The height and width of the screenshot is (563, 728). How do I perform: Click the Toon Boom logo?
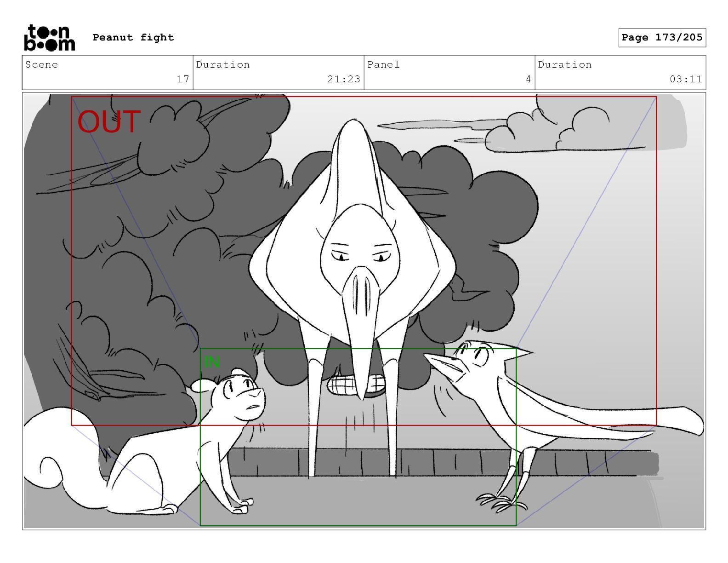click(x=49, y=38)
